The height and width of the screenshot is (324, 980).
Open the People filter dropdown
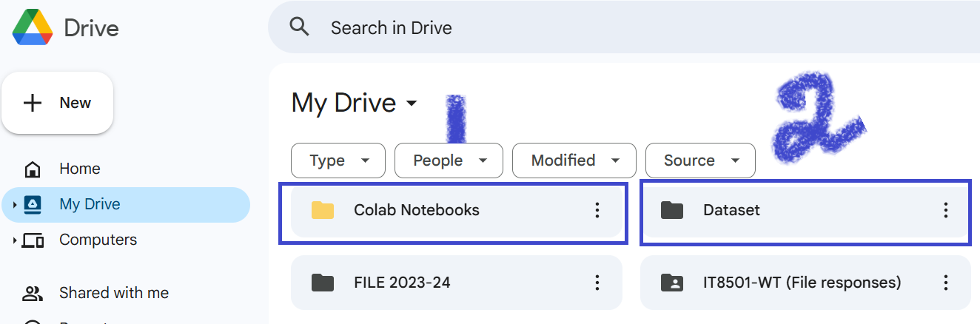(449, 161)
